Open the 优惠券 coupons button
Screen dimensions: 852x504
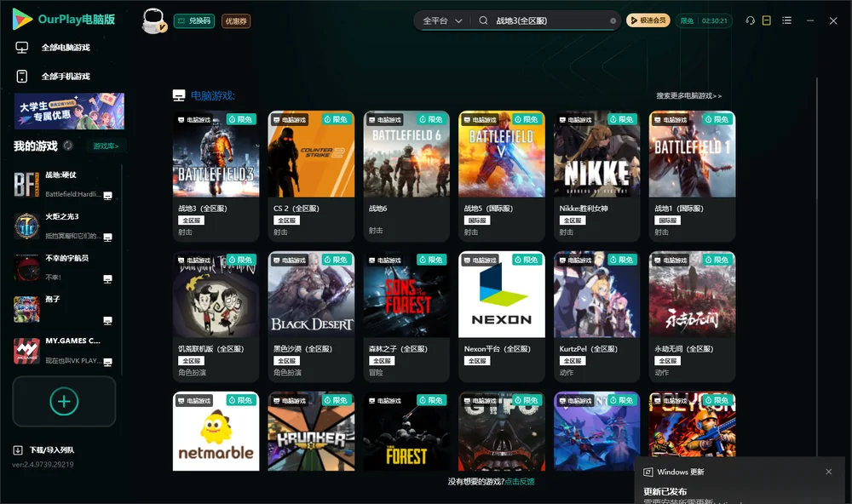pos(236,20)
